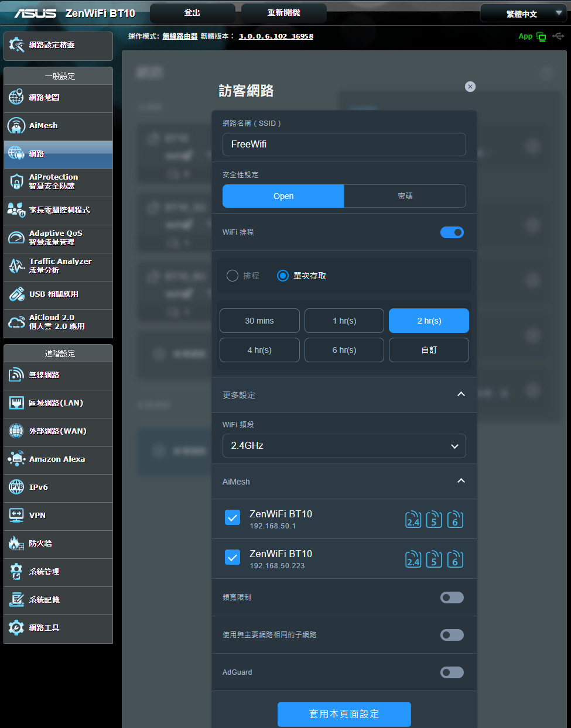
Task: Click the App device icon in header
Action: [x=541, y=37]
